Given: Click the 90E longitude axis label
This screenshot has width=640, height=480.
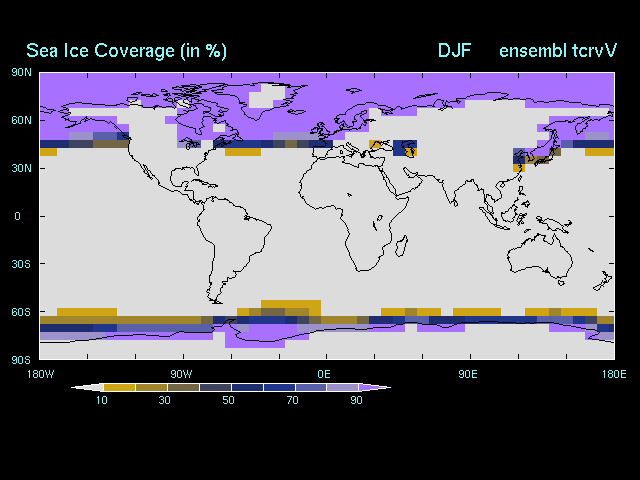Looking at the screenshot, I should (x=466, y=374).
